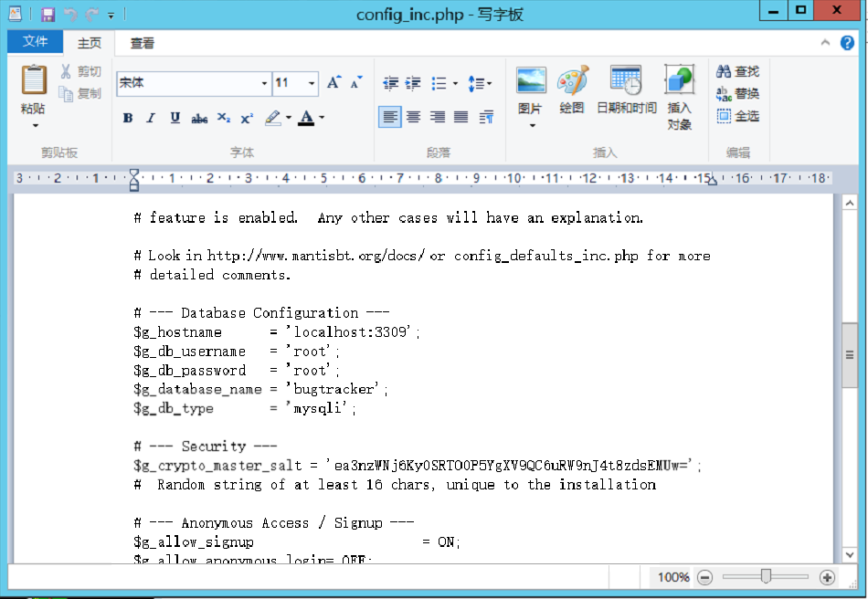This screenshot has width=868, height=599.
Task: Click Find binoculars button
Action: click(x=737, y=71)
